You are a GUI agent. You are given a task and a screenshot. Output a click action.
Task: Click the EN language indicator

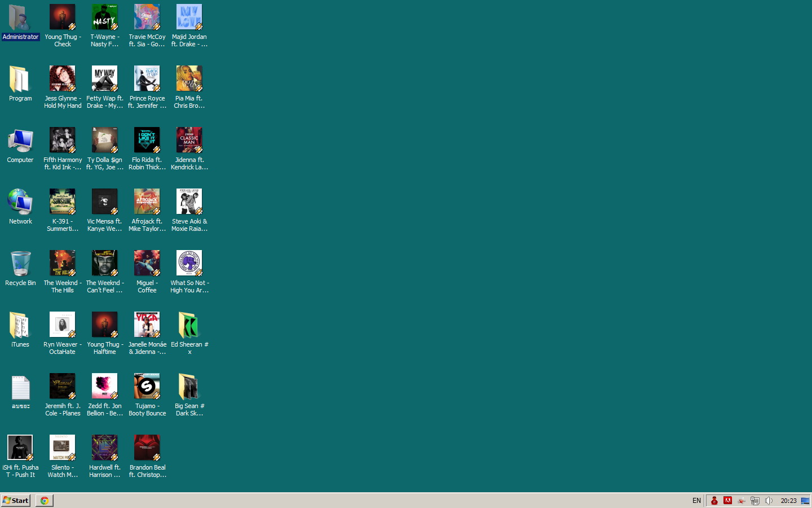point(696,501)
